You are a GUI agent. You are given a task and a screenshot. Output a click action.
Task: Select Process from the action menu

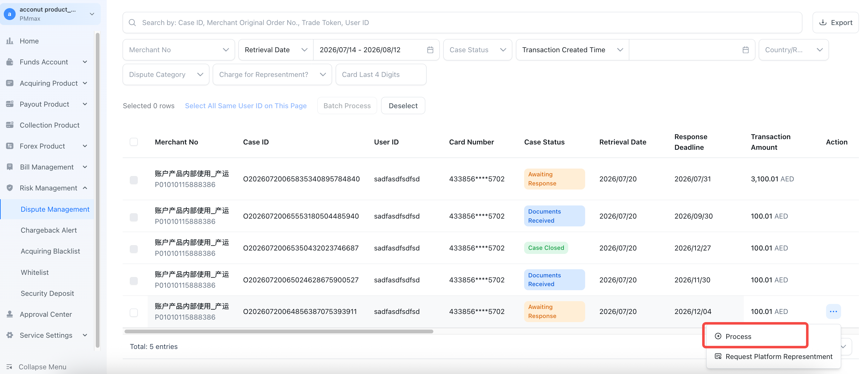tap(774, 336)
